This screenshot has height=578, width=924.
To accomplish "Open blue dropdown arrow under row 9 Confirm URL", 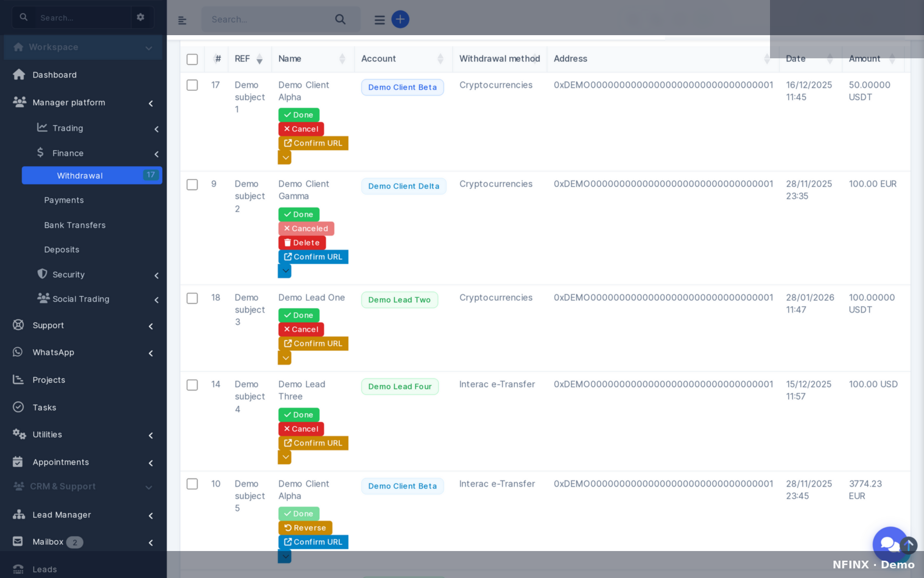I will coord(285,271).
